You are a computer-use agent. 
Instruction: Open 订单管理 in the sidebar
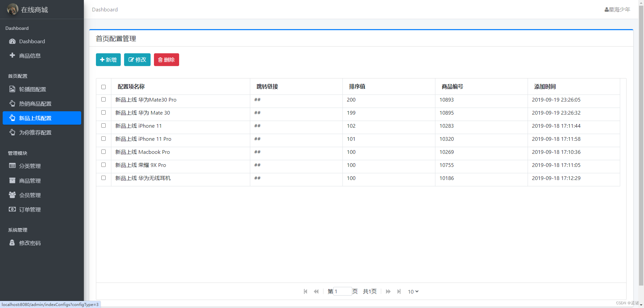[x=42, y=209]
